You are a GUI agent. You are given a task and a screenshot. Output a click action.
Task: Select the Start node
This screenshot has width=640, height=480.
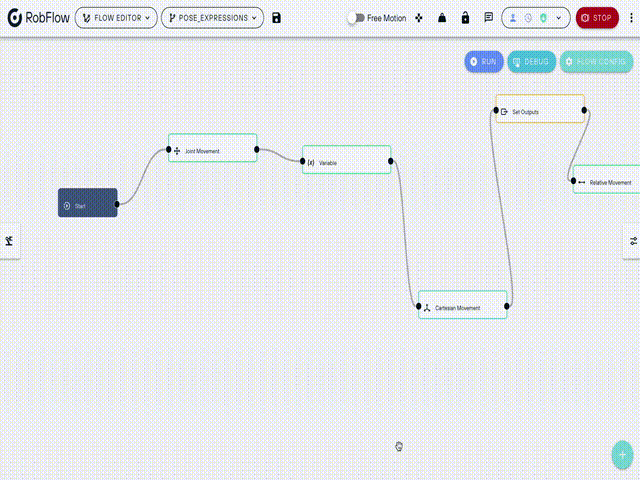tap(88, 203)
